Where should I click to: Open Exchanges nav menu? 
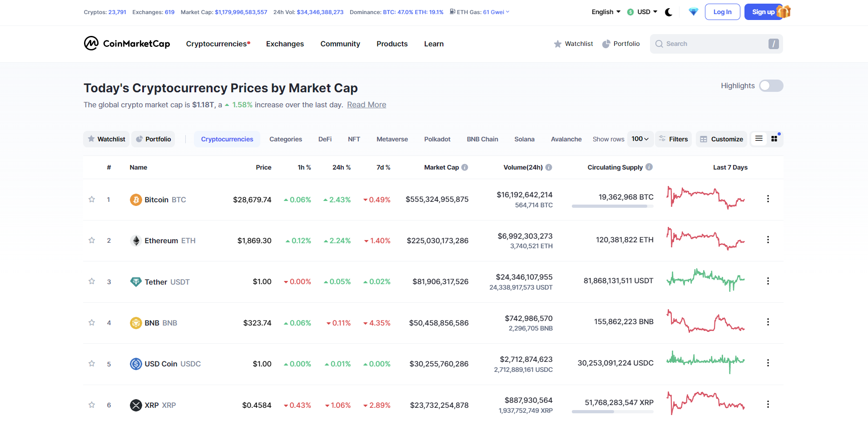tap(285, 44)
